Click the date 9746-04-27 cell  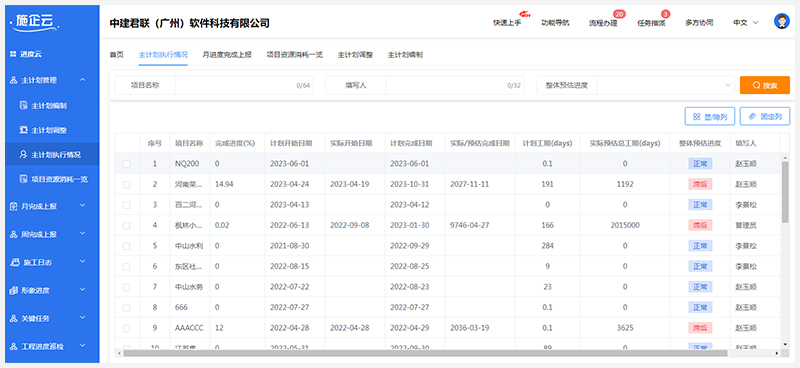[469, 225]
